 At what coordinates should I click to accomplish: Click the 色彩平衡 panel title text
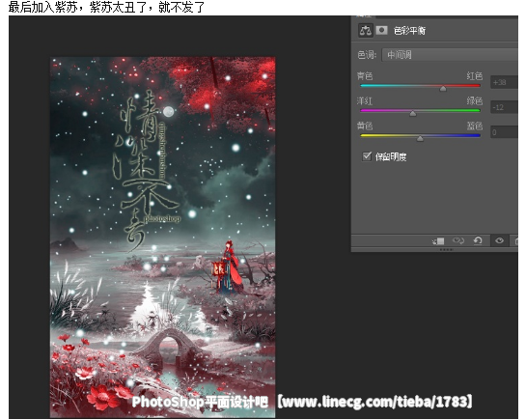point(409,31)
